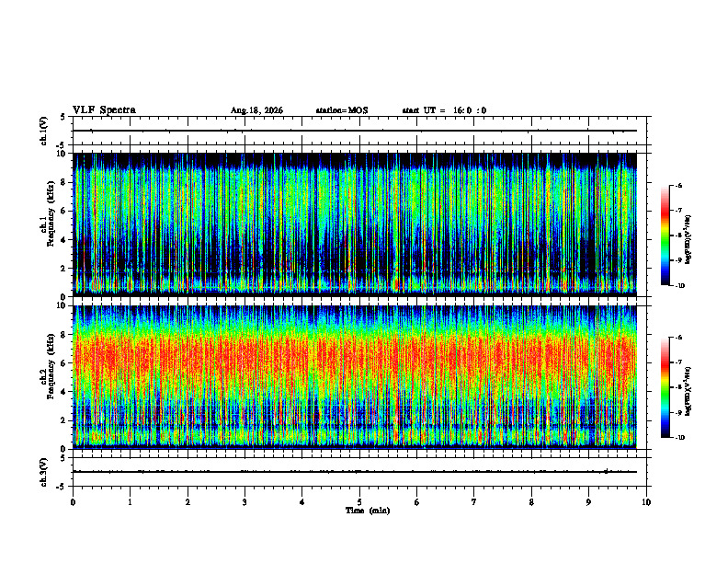Click time axis tick label "5"
Image resolution: width=728 pixels, height=563 pixels.
click(x=359, y=502)
